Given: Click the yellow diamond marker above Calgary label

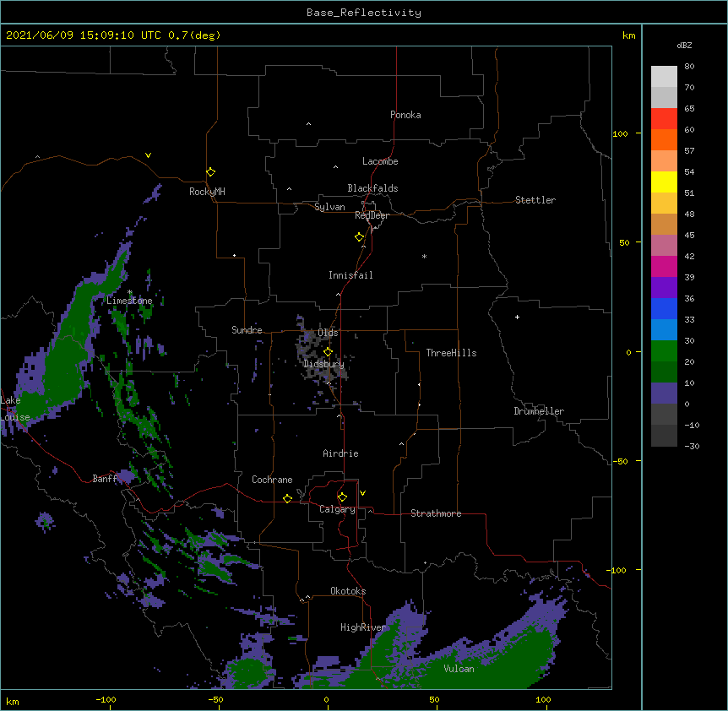Looking at the screenshot, I should coord(342,497).
